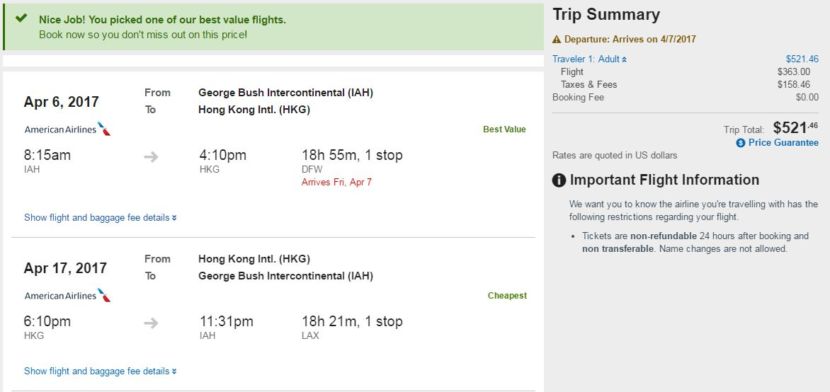Expand flight and baggage details for Apr 6

pos(101,217)
